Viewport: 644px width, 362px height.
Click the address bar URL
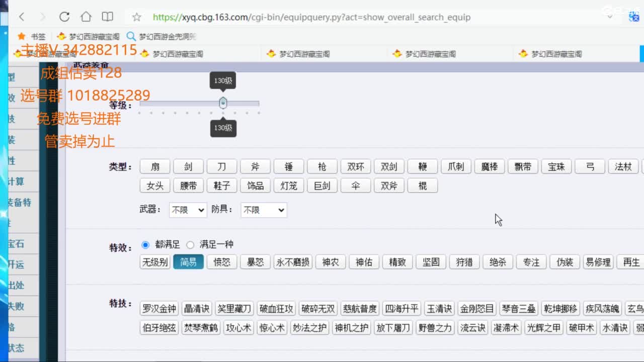coord(311,17)
